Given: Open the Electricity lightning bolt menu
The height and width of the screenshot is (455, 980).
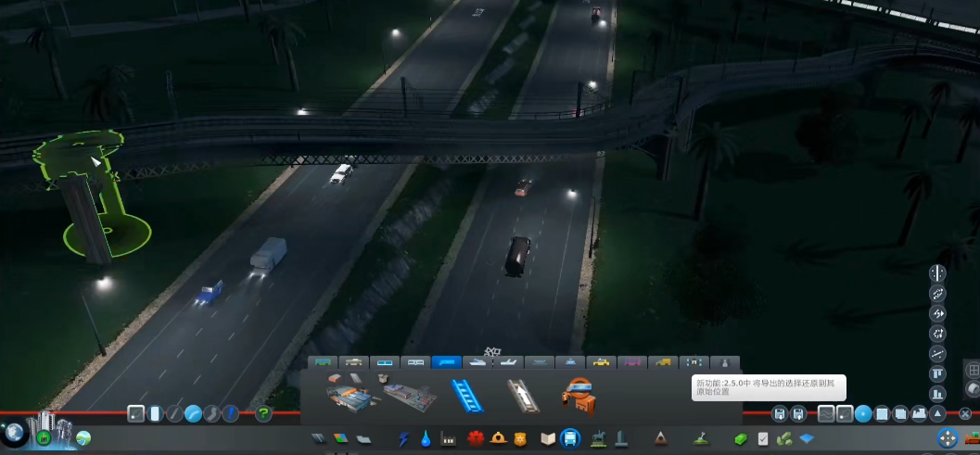Looking at the screenshot, I should tap(403, 438).
